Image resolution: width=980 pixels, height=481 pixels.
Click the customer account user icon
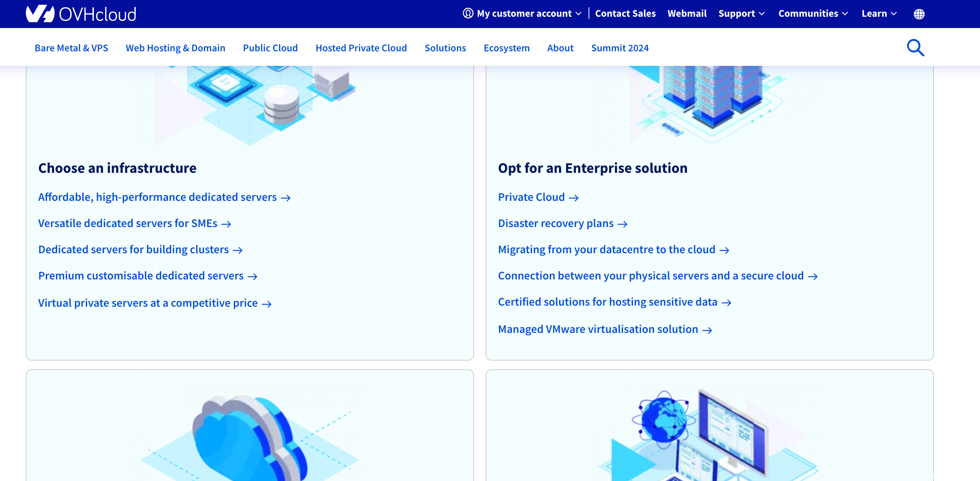[467, 13]
